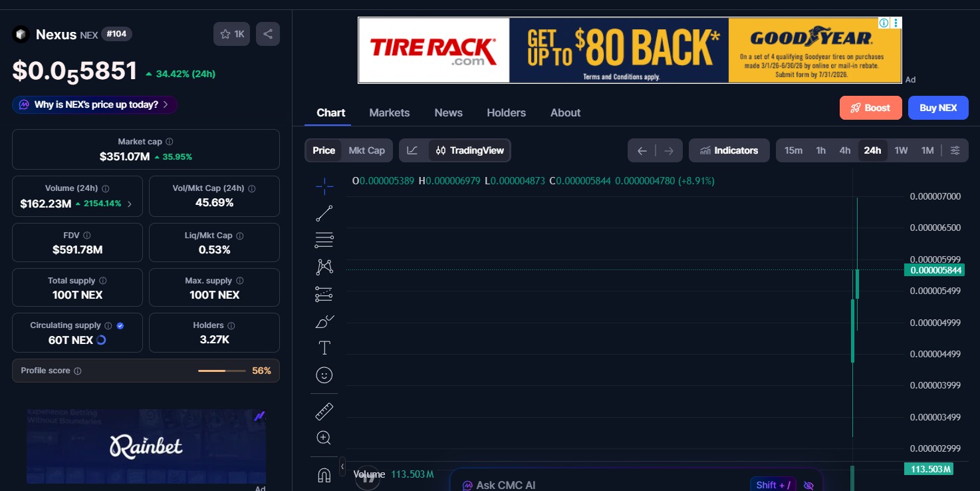Open chart settings sliders icon
This screenshot has width=980, height=491.
point(955,150)
